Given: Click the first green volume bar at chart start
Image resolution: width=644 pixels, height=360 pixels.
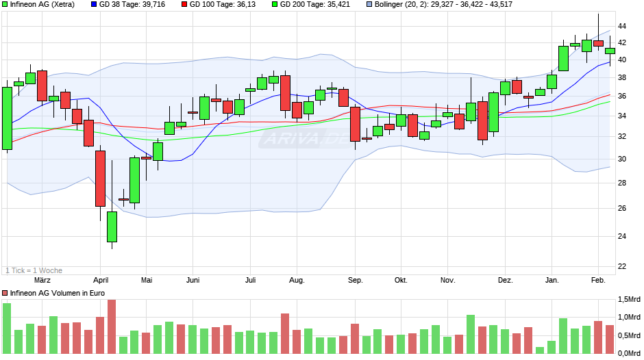Looking at the screenshot, I should 7,329.
